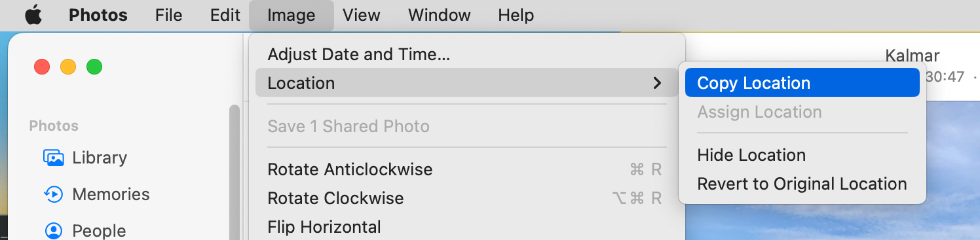Open the People sidebar icon

(x=53, y=231)
